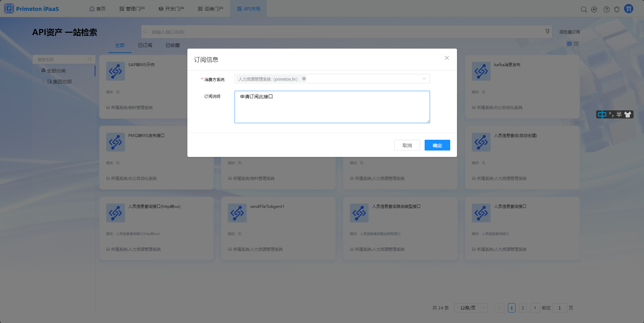Click the search magnifier icon in top bar
Image resolution: width=644 pixels, height=323 pixels.
[584, 9]
